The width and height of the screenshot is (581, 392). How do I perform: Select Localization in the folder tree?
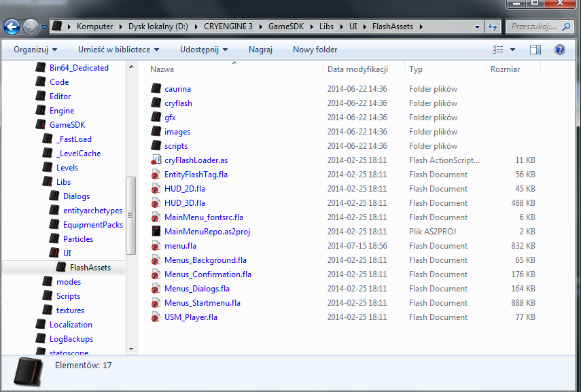(71, 325)
